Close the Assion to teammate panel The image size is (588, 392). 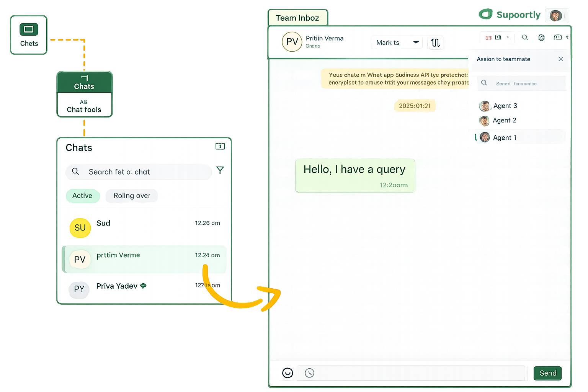(x=560, y=59)
